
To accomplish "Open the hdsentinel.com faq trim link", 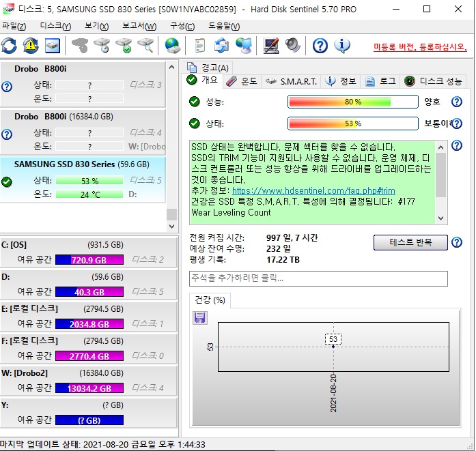I will [313, 191].
